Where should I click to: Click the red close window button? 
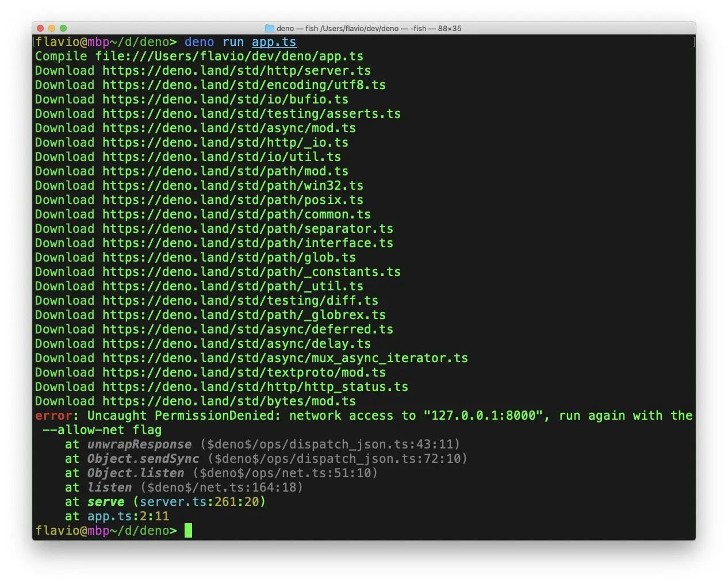click(x=40, y=28)
